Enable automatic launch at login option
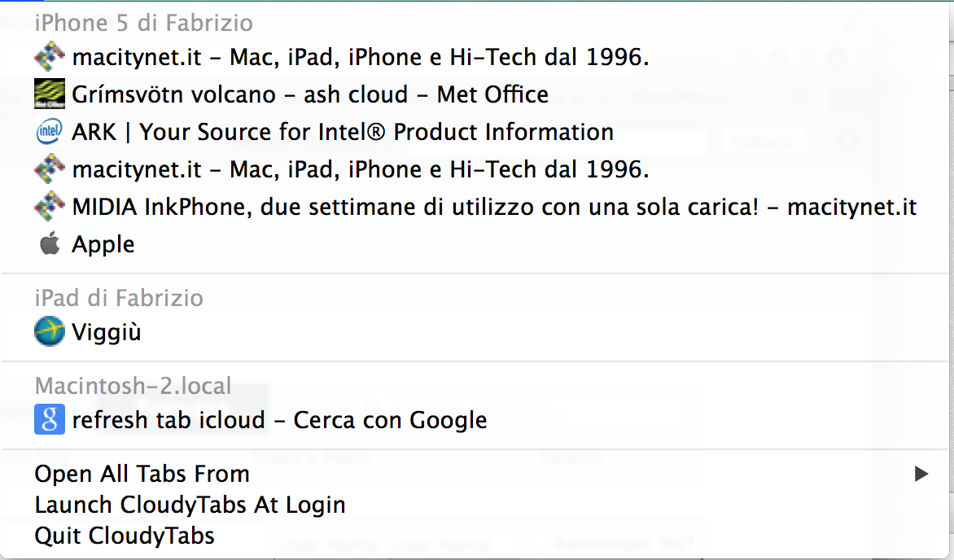 [189, 504]
